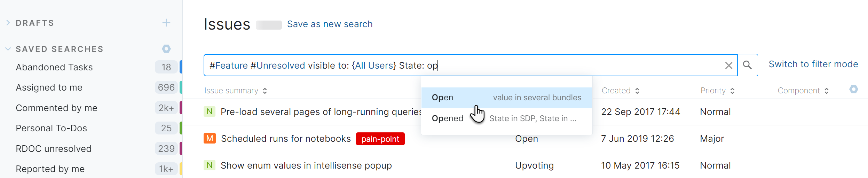
Task: Open the Abandoned Tasks saved search
Action: tap(54, 67)
